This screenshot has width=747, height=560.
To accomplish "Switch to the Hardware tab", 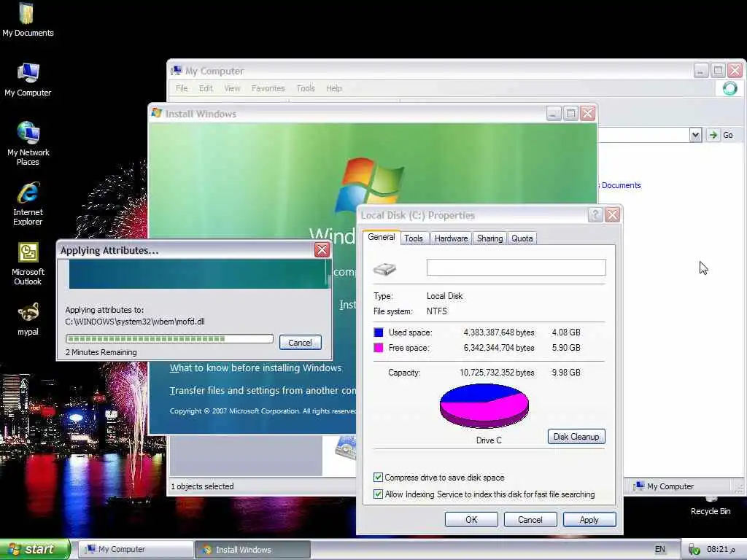I will tap(451, 238).
